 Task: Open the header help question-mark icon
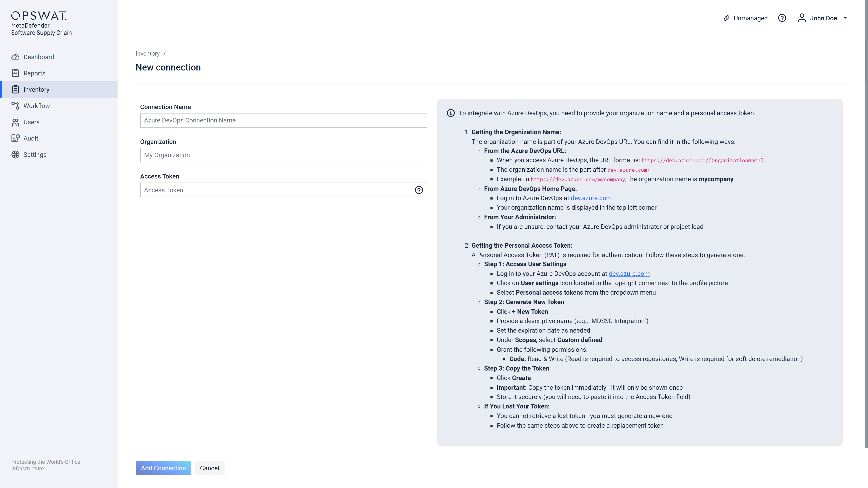[x=782, y=18]
